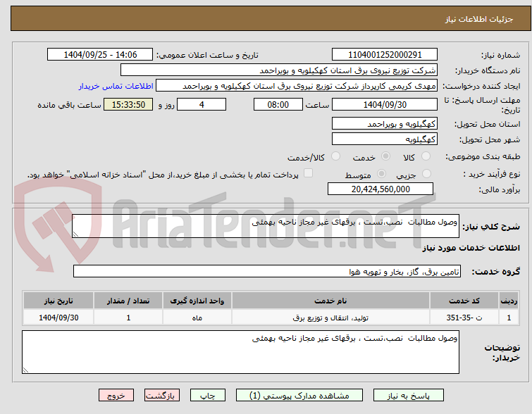532x414 pixels.
Task: Click the اطلاعات خدمات مورد نیاز heading
Action: (x=471, y=249)
